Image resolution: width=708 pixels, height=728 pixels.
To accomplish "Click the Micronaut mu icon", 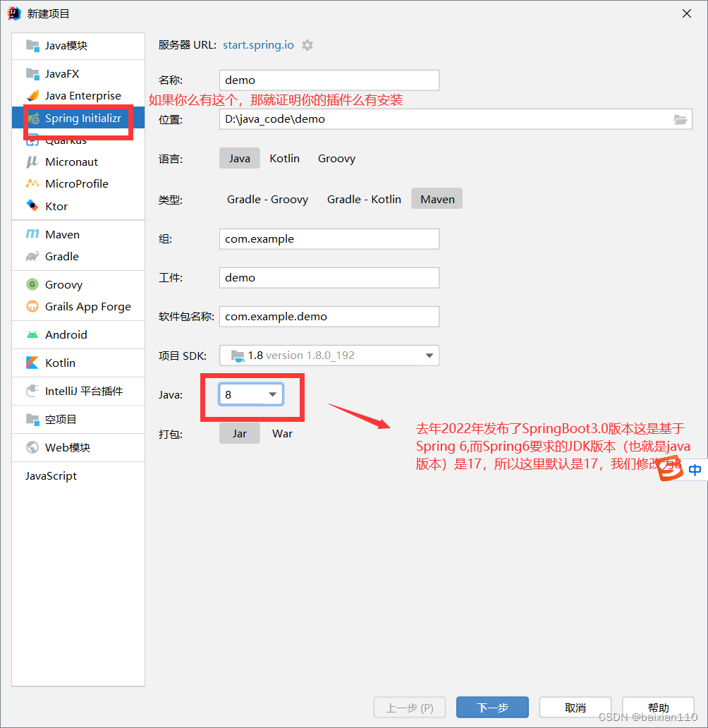I will (x=32, y=162).
